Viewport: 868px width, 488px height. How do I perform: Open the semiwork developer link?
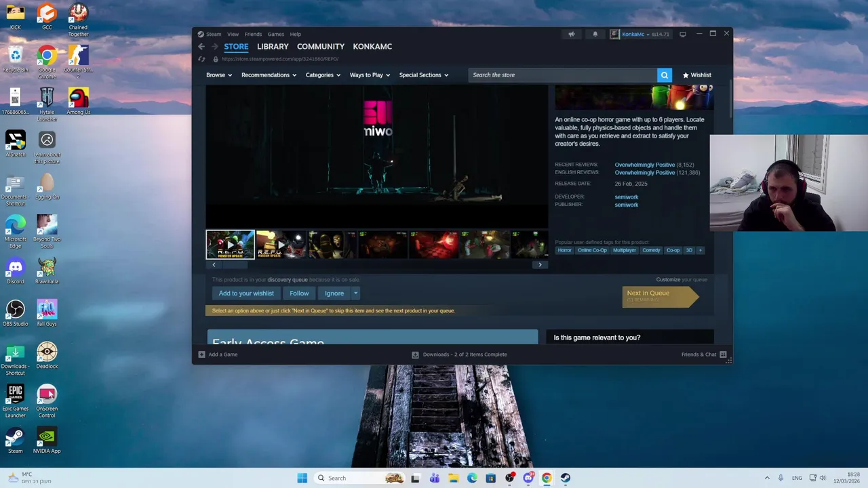(627, 197)
